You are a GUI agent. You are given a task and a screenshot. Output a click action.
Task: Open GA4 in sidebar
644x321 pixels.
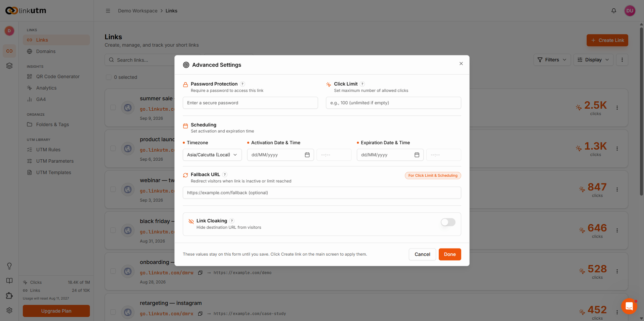pyautogui.click(x=56, y=99)
